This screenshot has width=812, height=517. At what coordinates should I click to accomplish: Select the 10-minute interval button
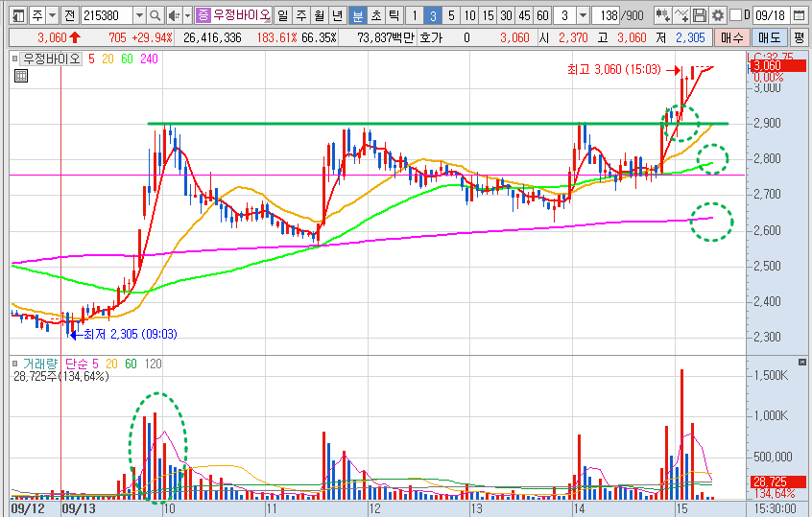coord(469,16)
